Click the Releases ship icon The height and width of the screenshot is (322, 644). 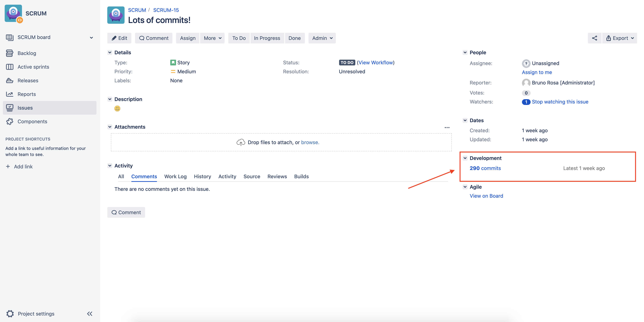tap(10, 80)
